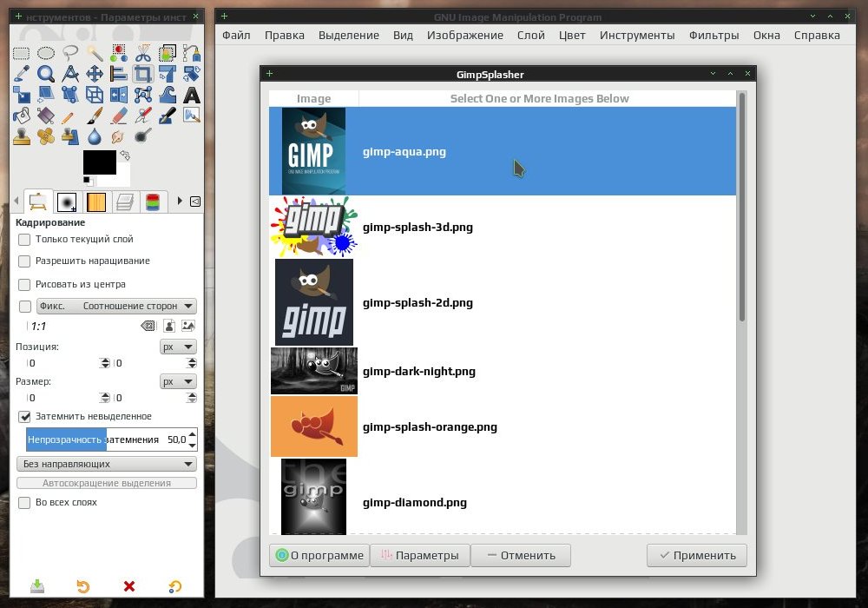Select the Move tool
868x608 pixels.
(x=94, y=74)
